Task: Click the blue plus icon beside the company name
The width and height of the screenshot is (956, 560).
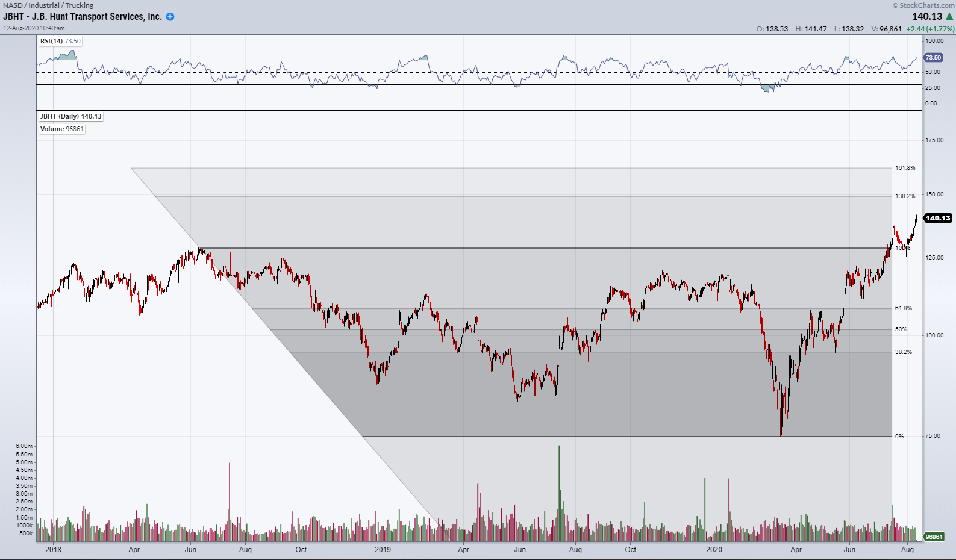Action: 170,17
